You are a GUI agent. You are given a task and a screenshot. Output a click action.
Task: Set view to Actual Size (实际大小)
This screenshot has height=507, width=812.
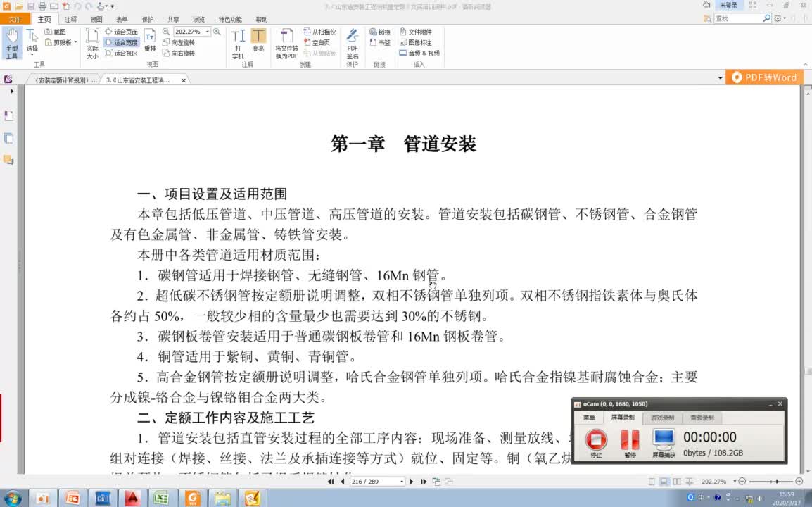coord(92,44)
